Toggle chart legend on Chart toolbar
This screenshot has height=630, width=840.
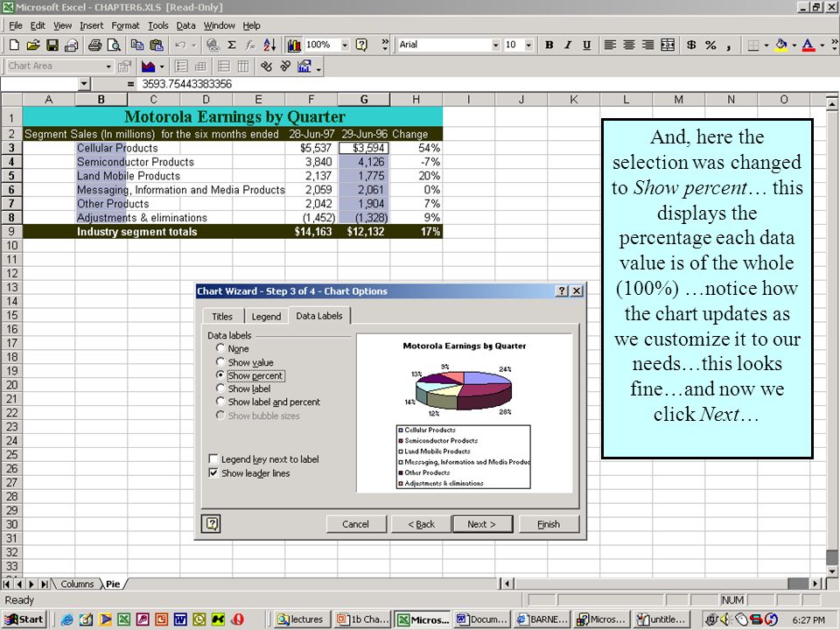(181, 66)
